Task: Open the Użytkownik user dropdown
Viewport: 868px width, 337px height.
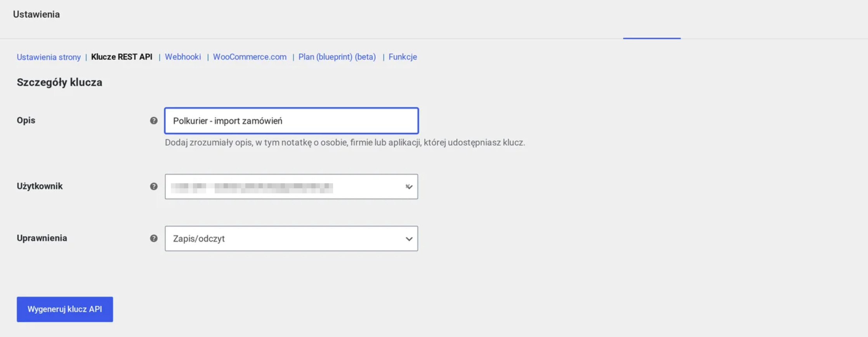Action: pyautogui.click(x=292, y=187)
